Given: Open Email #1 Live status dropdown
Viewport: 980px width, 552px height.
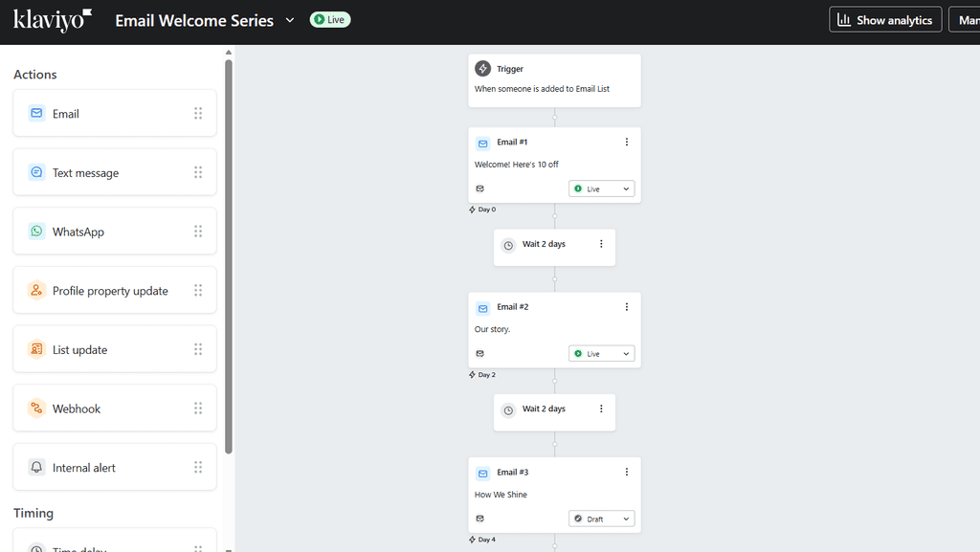Looking at the screenshot, I should coord(602,189).
